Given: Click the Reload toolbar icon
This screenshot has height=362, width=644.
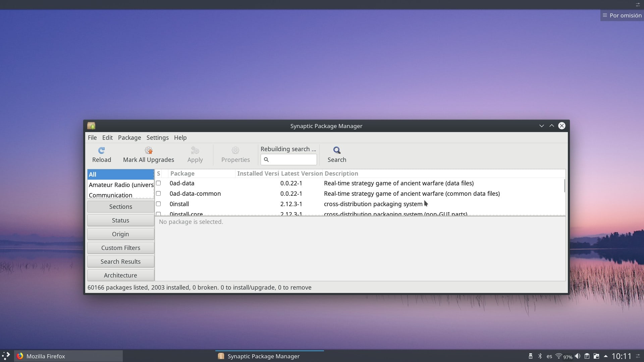Looking at the screenshot, I should tap(101, 155).
